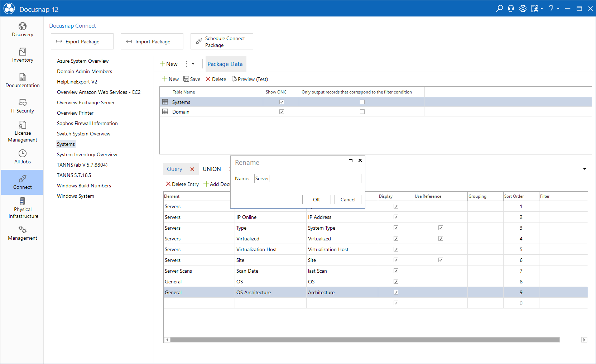The image size is (596, 364).
Task: Toggle Show ONC checkbox for Systems
Action: pos(282,102)
